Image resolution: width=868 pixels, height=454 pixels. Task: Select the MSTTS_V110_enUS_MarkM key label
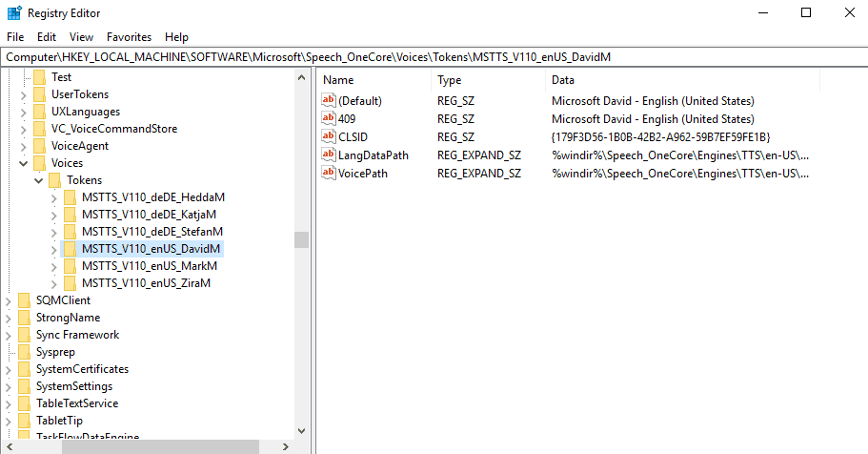pos(150,266)
